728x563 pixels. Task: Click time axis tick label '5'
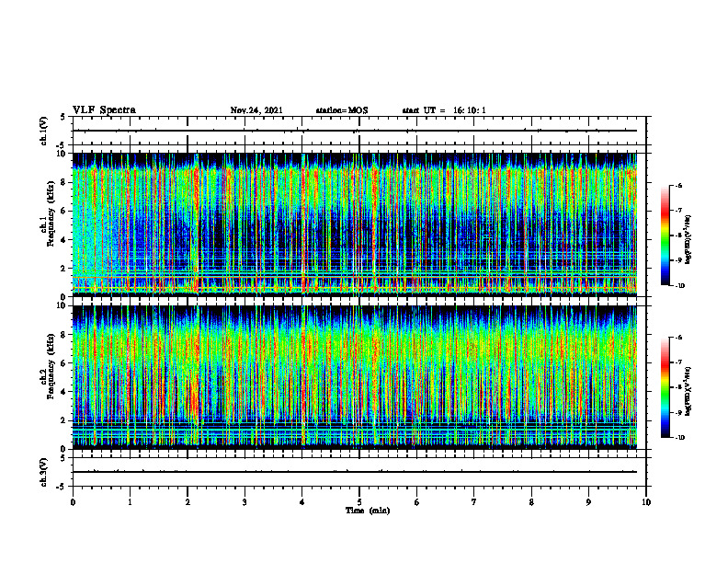[x=359, y=502]
